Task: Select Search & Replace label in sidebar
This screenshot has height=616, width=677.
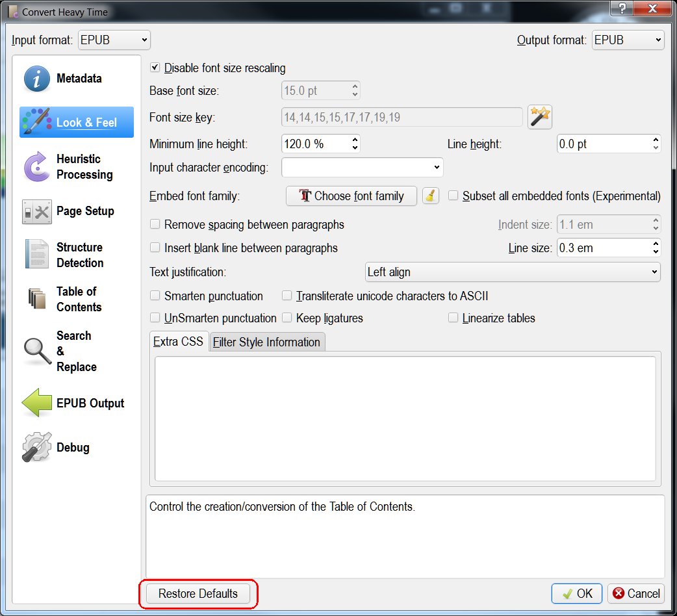Action: (x=77, y=351)
